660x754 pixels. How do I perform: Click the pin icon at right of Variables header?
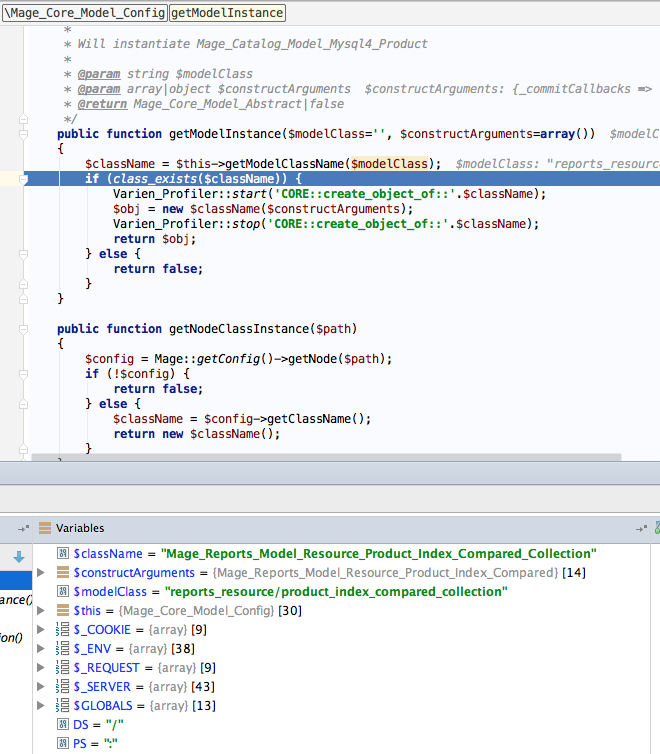click(641, 528)
